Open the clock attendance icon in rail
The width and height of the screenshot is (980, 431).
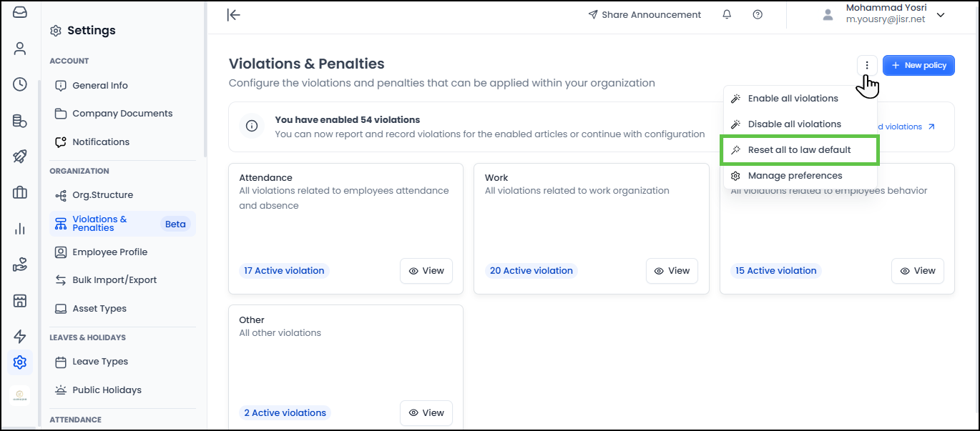[20, 84]
